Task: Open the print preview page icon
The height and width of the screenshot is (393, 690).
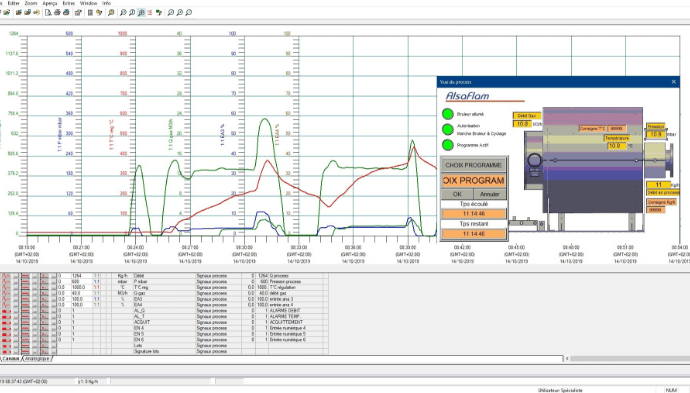Action: 48,12
